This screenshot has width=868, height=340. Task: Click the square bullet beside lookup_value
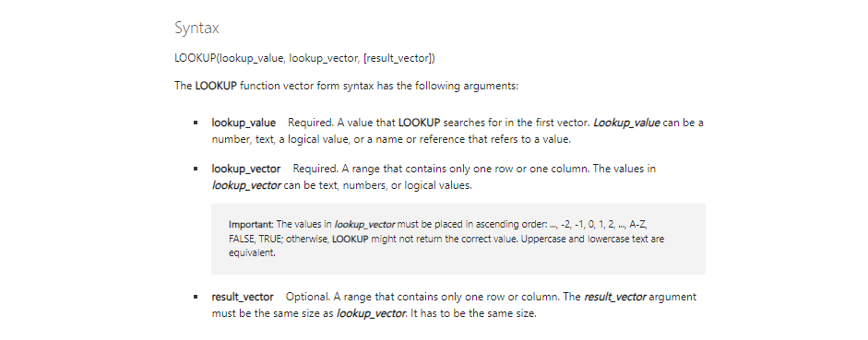pos(196,123)
